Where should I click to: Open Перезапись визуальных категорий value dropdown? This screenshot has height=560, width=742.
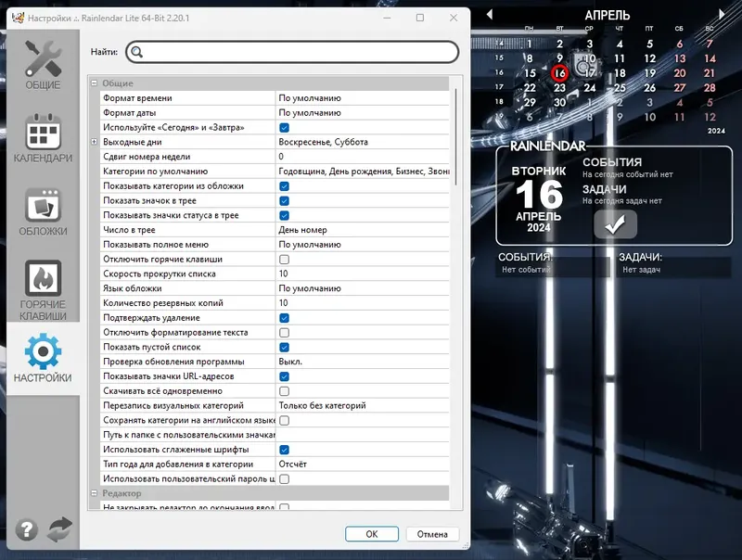pyautogui.click(x=363, y=406)
